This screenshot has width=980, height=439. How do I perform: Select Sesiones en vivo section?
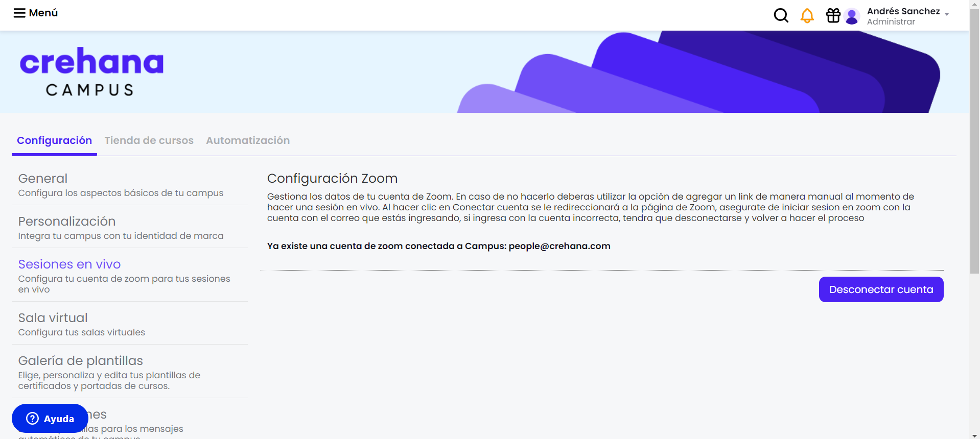click(130, 276)
